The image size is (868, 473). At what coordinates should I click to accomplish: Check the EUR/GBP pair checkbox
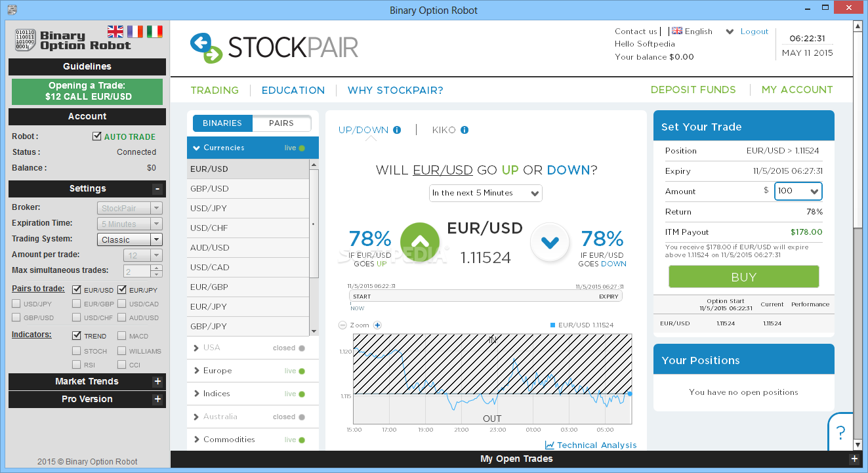tap(77, 304)
